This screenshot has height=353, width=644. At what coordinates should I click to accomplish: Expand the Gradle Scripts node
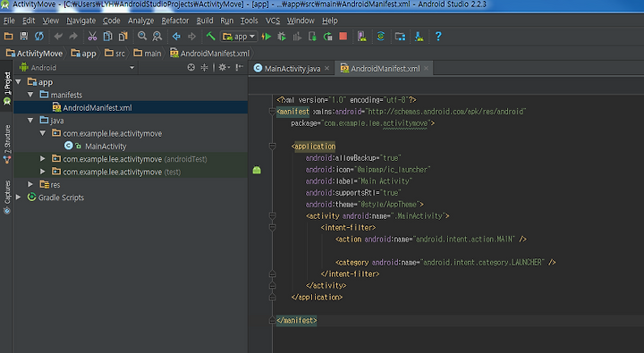click(x=18, y=197)
